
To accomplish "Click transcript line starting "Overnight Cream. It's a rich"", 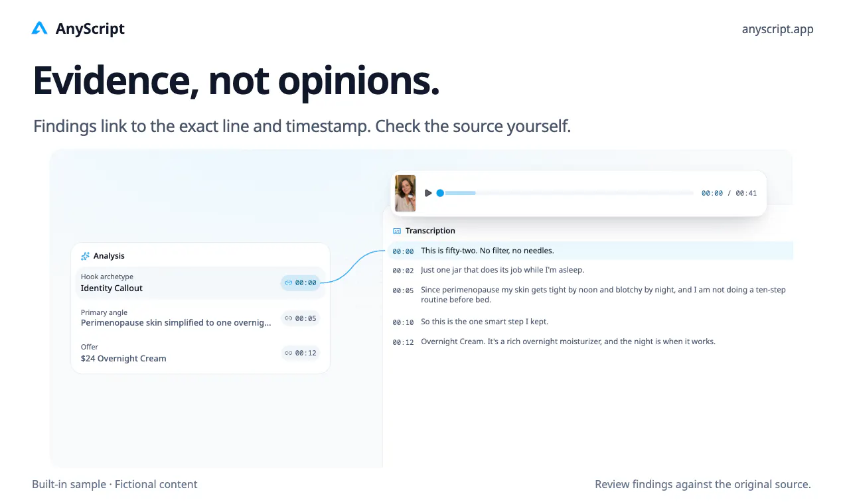I will 568,342.
